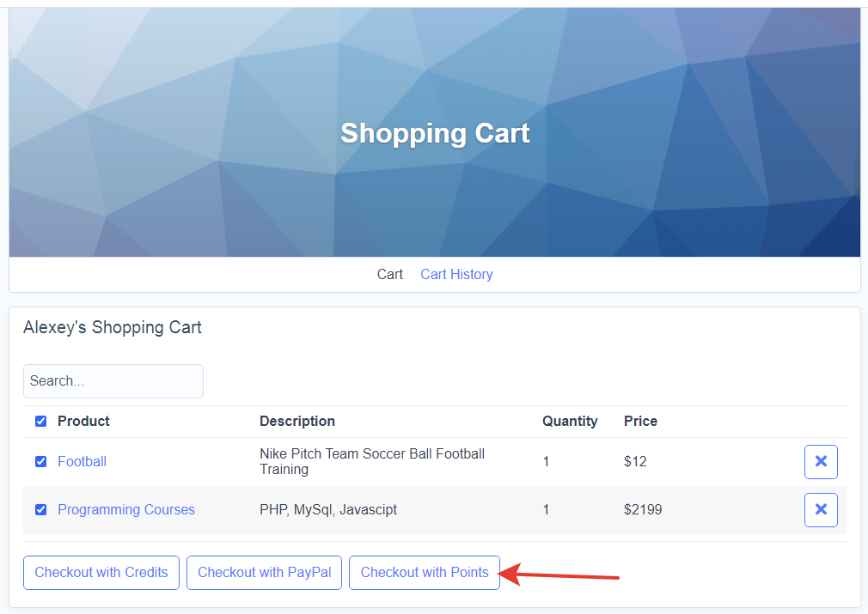The image size is (868, 614).
Task: Remove Programming Courses with X icon
Action: pos(821,509)
